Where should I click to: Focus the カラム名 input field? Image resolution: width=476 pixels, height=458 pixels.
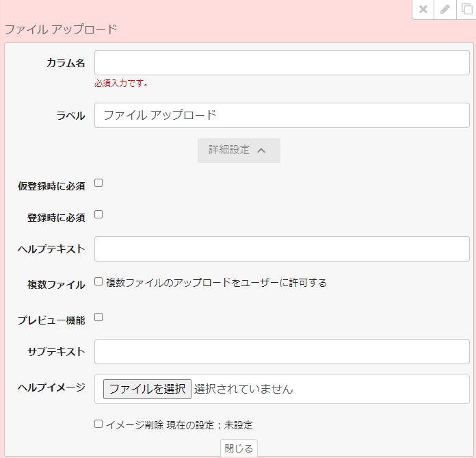click(282, 62)
